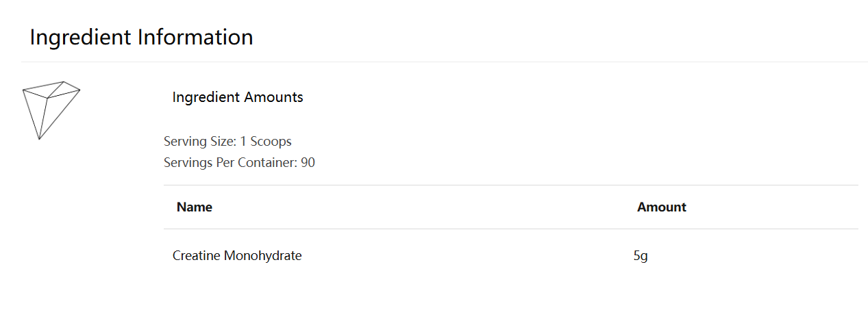Click the word 'Scoops' in serving size
The height and width of the screenshot is (323, 868).
271,142
